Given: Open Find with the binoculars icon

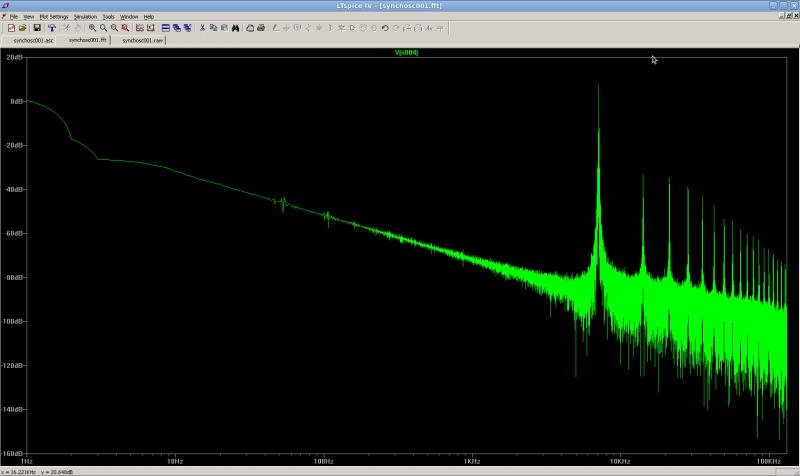Looking at the screenshot, I should pos(235,28).
